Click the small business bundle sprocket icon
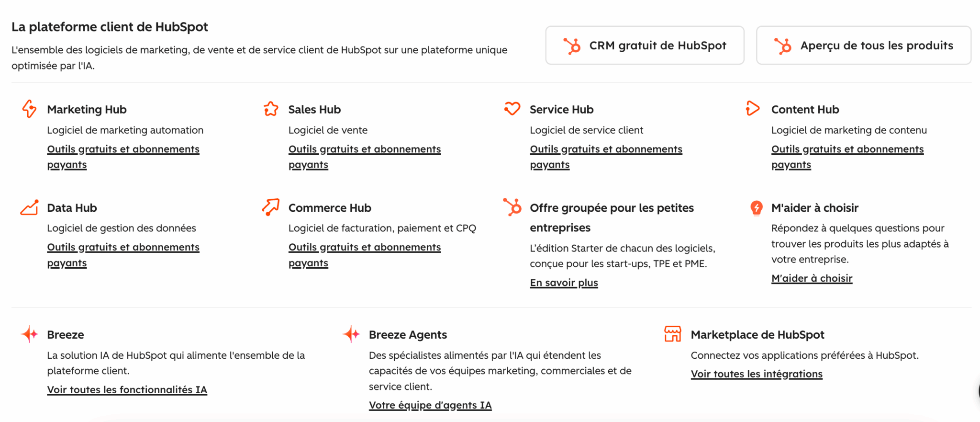Viewport: 980px width, 422px height. 512,207
